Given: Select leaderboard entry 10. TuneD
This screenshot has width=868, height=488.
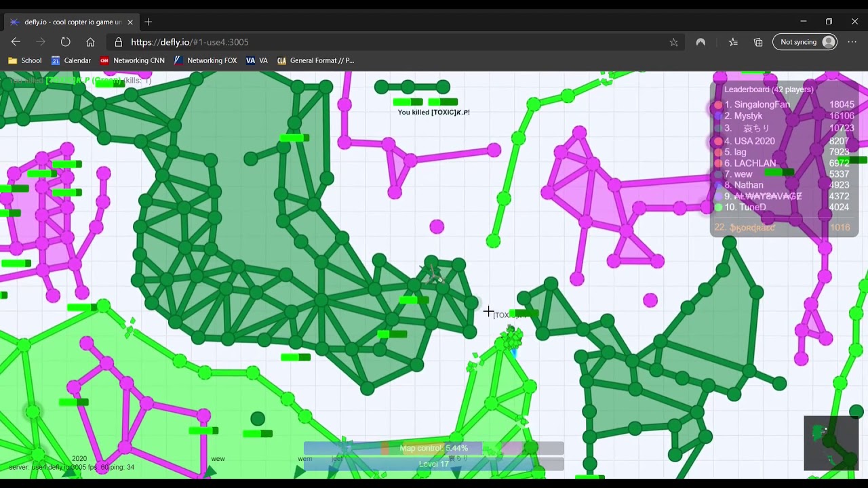Looking at the screenshot, I should click(784, 207).
